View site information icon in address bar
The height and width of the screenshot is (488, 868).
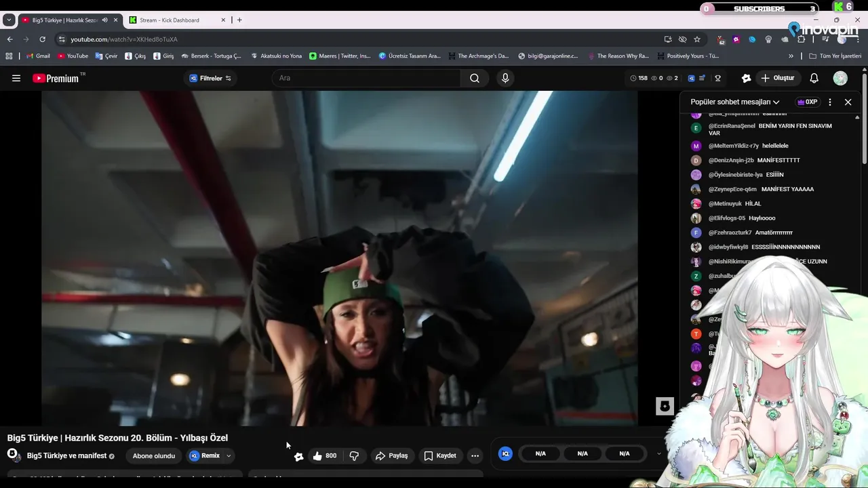pyautogui.click(x=62, y=39)
